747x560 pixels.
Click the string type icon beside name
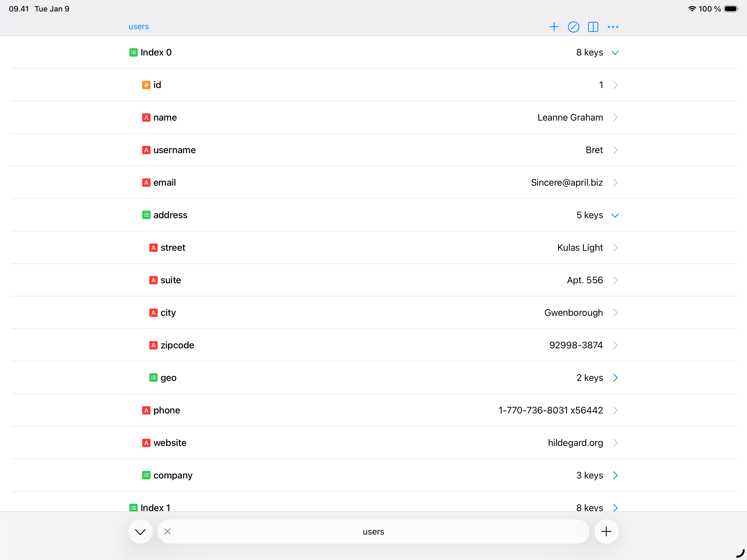(x=146, y=118)
